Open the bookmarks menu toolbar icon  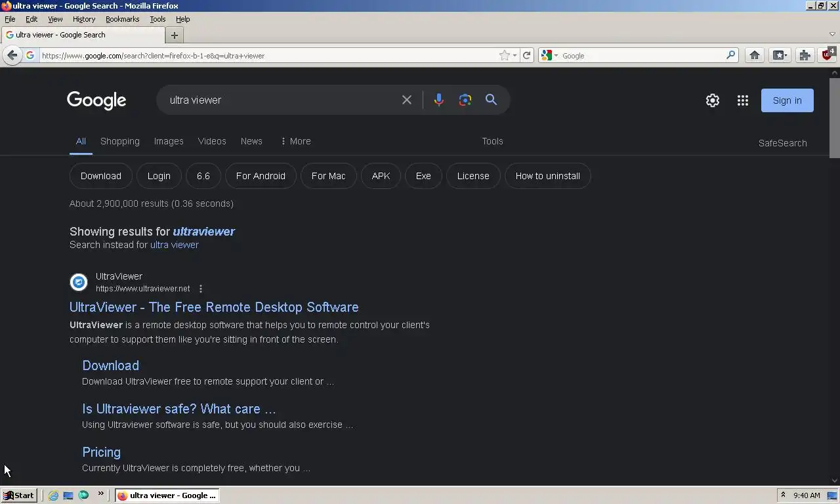click(x=780, y=56)
